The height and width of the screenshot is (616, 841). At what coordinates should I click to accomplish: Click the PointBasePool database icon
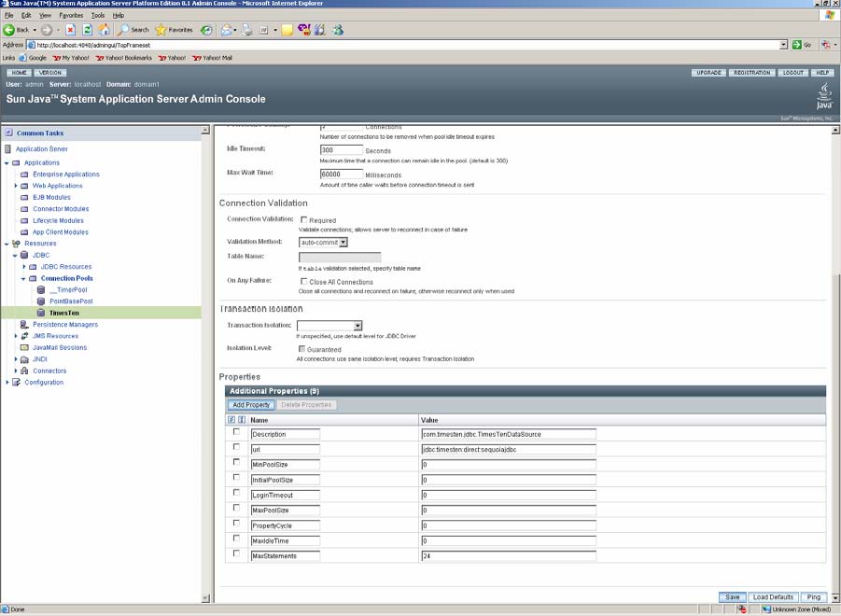pyautogui.click(x=41, y=301)
